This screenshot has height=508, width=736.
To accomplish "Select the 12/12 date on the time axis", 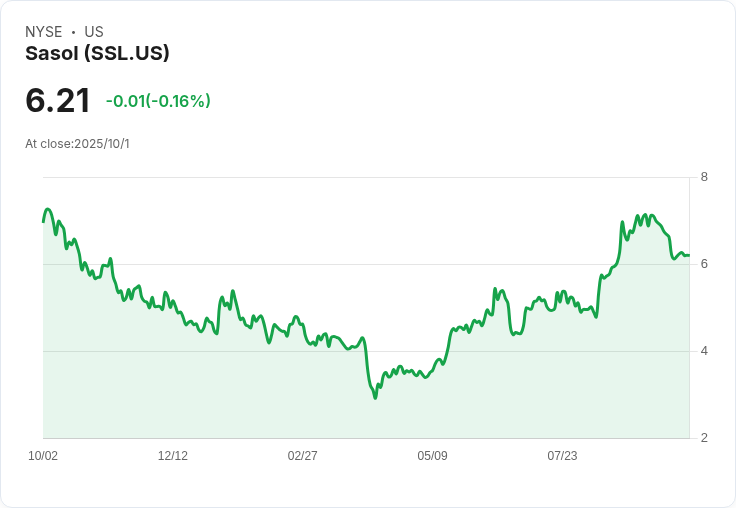I will click(173, 456).
